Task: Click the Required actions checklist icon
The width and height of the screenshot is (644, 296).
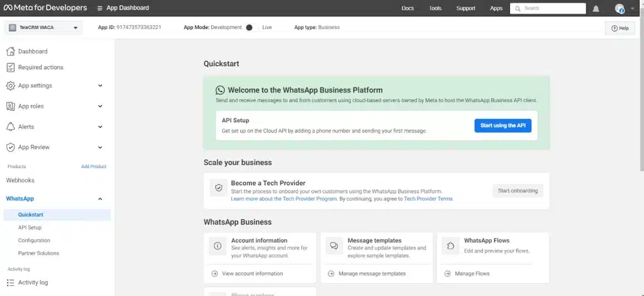Action: point(10,67)
